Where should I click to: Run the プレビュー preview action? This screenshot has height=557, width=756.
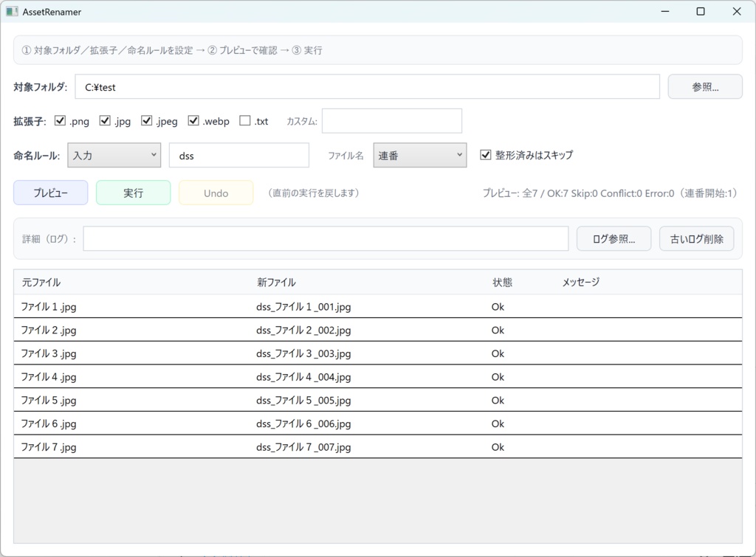(50, 193)
